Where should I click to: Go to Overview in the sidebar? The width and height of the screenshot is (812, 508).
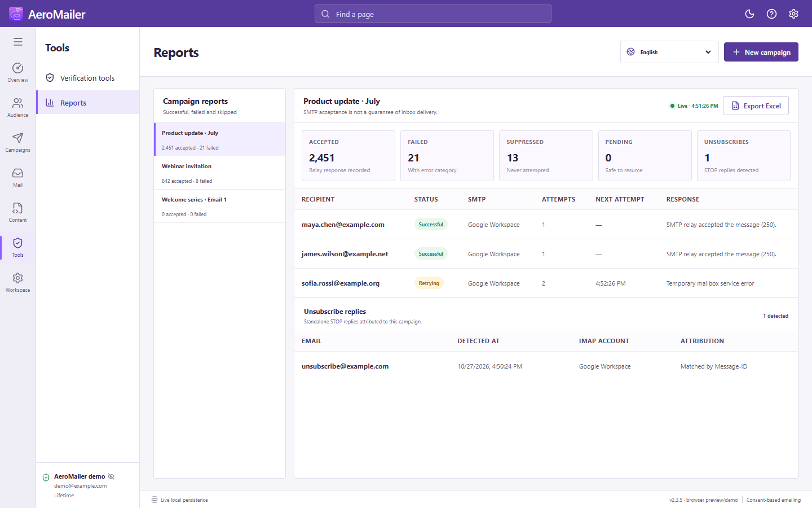click(x=18, y=72)
